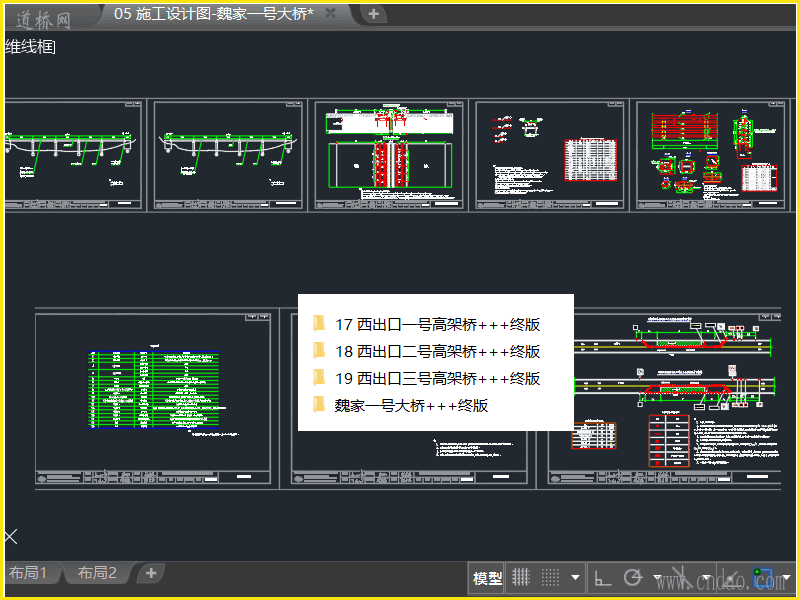Image resolution: width=800 pixels, height=600 pixels.
Task: Open folder 17 西出口一号高架桥+++终版
Action: [x=438, y=324]
